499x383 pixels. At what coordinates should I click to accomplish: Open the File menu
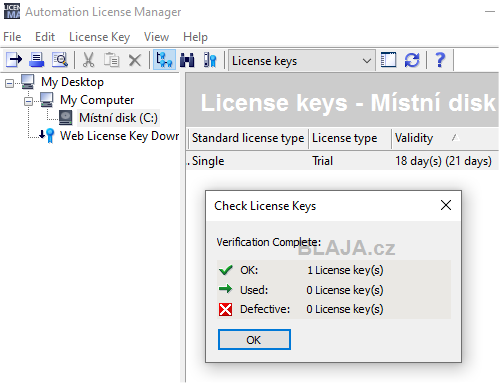[x=12, y=37]
